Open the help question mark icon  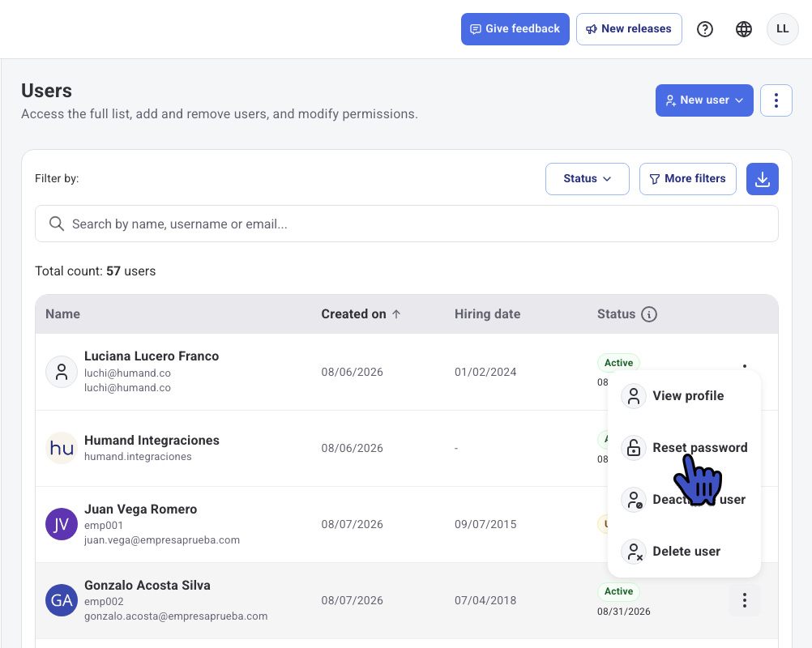(705, 29)
